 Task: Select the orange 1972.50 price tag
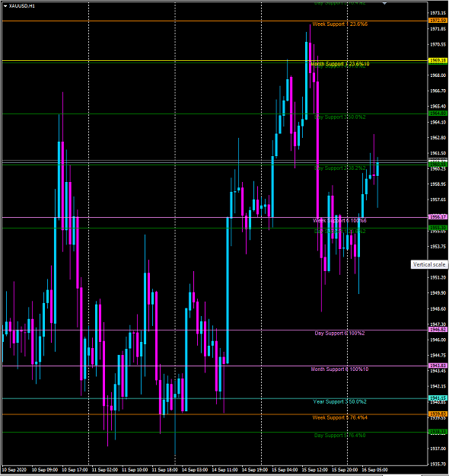(x=438, y=21)
